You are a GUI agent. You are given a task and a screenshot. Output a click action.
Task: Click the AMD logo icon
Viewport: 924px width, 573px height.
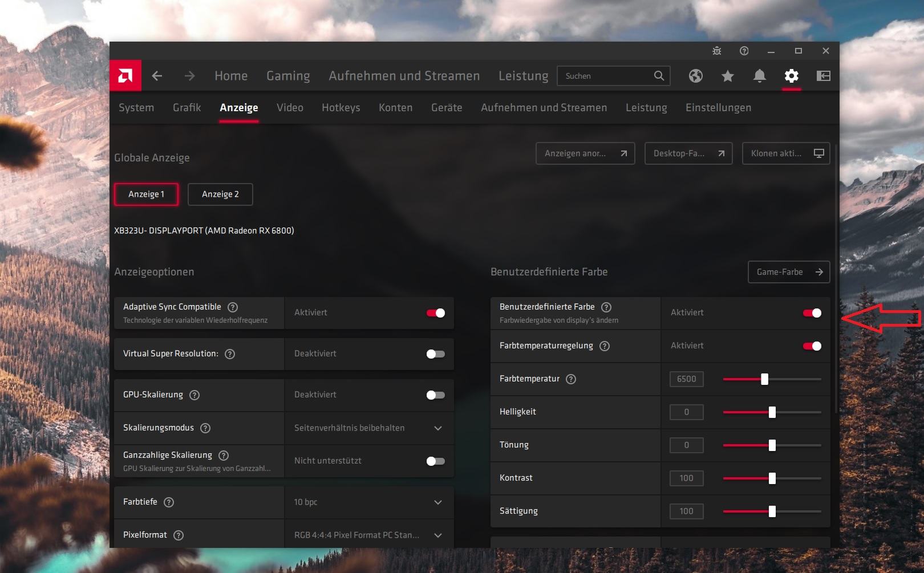point(125,75)
